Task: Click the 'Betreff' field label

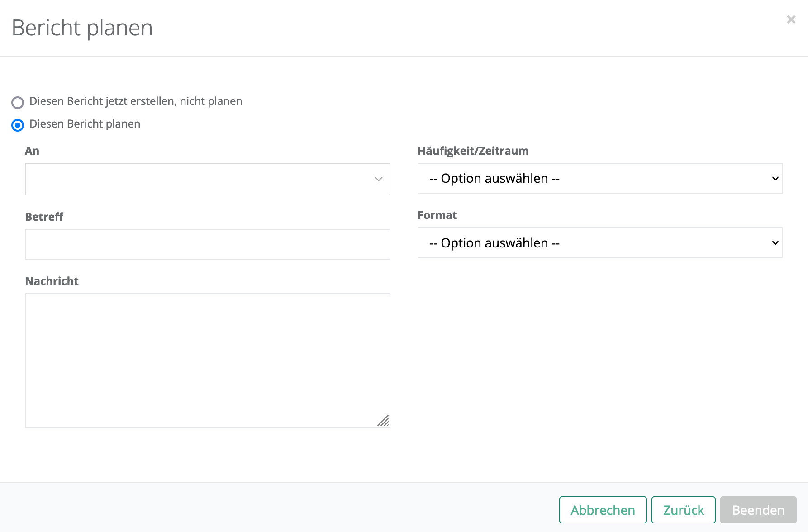Action: pyautogui.click(x=44, y=217)
